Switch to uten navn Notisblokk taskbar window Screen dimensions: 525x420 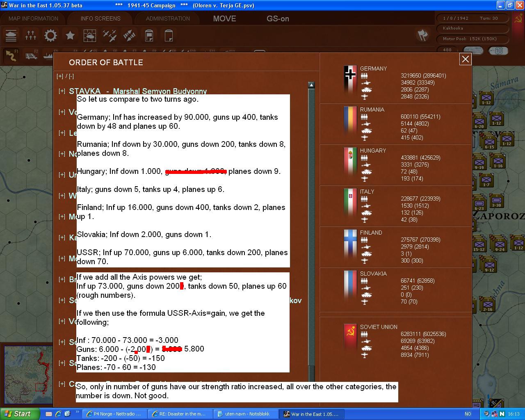[x=245, y=414]
